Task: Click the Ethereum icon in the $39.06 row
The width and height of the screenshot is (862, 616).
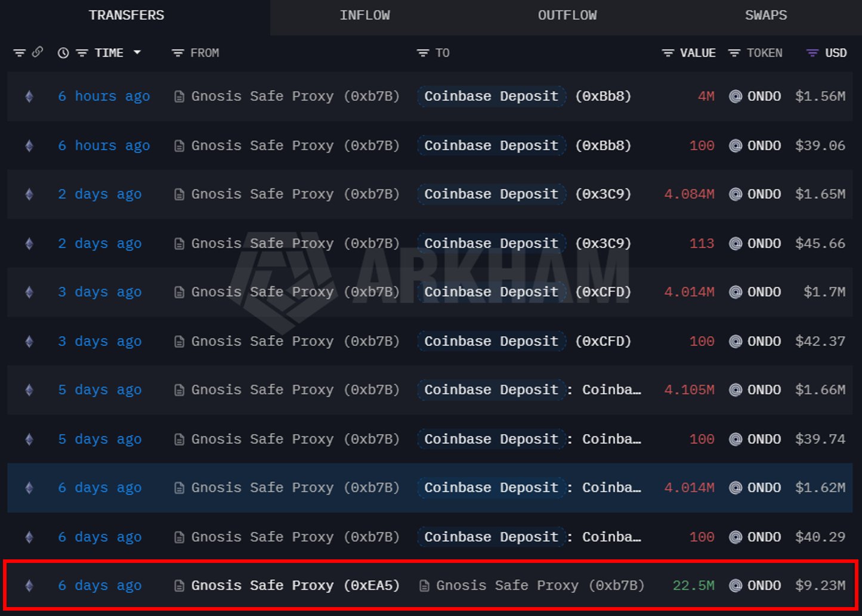Action: click(x=29, y=146)
